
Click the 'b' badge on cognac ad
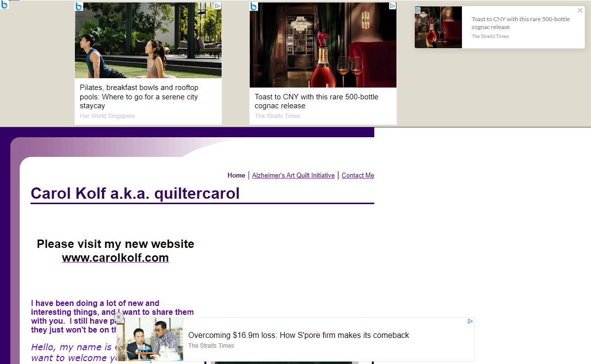[x=254, y=6]
